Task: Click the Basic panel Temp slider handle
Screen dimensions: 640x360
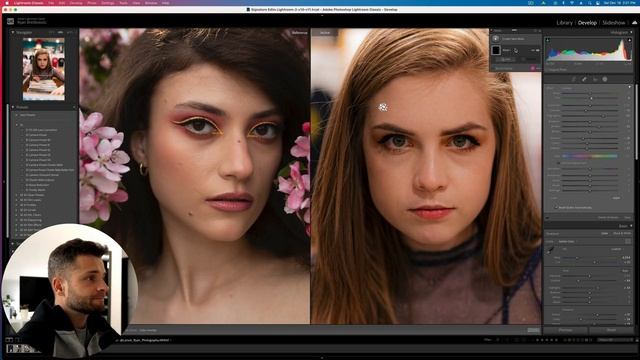Action: (x=577, y=258)
